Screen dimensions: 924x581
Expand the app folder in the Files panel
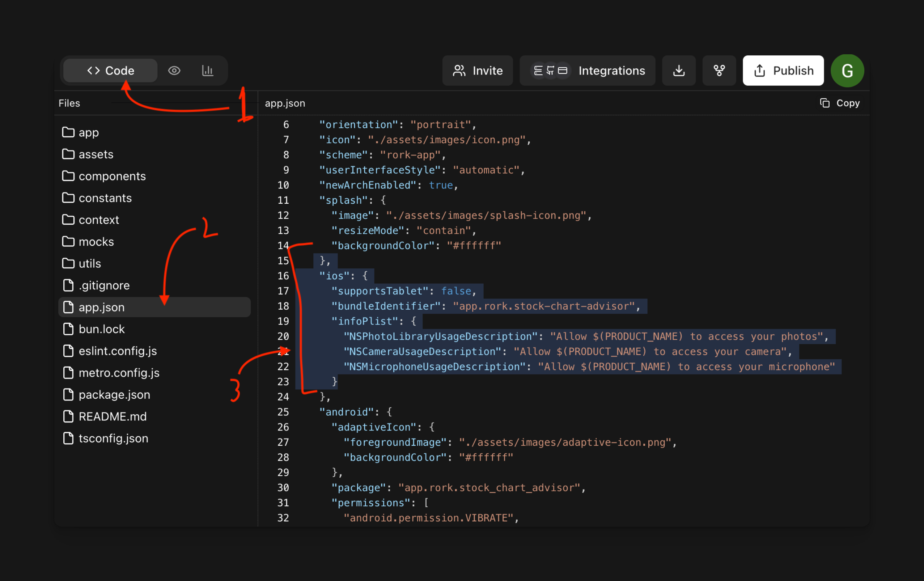[x=89, y=132]
